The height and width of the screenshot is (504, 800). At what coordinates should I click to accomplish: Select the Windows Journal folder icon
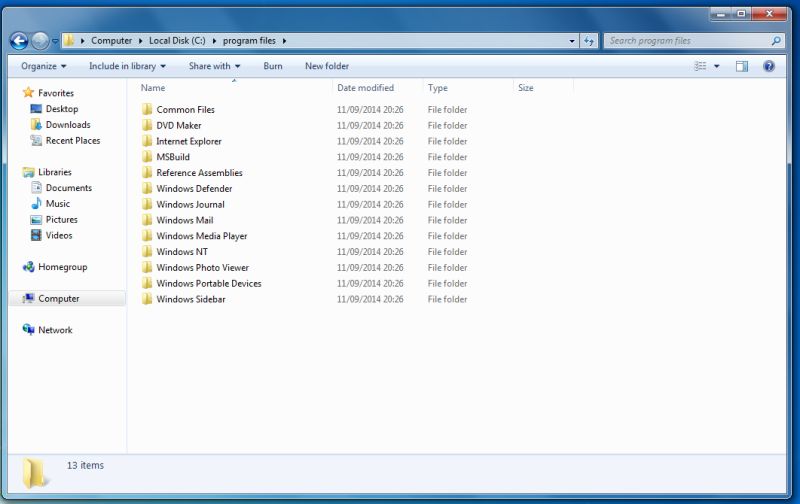click(147, 204)
